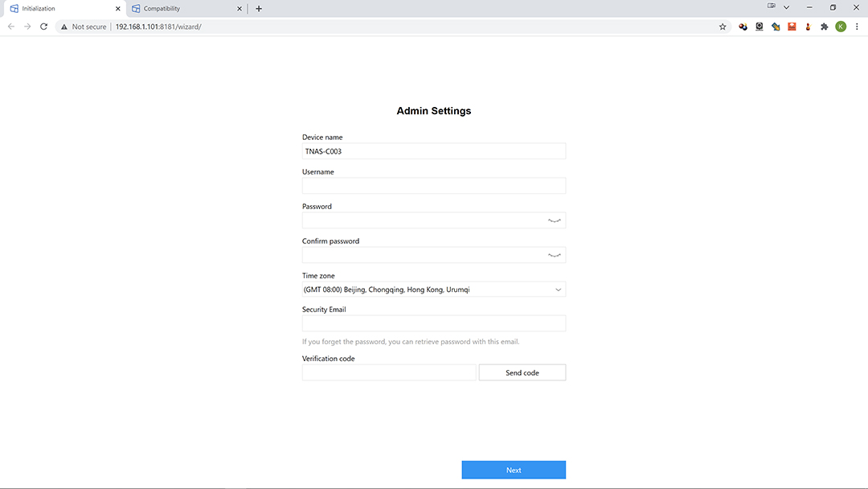The image size is (868, 489).
Task: Click the blue and yellow extension icon
Action: pyautogui.click(x=776, y=27)
